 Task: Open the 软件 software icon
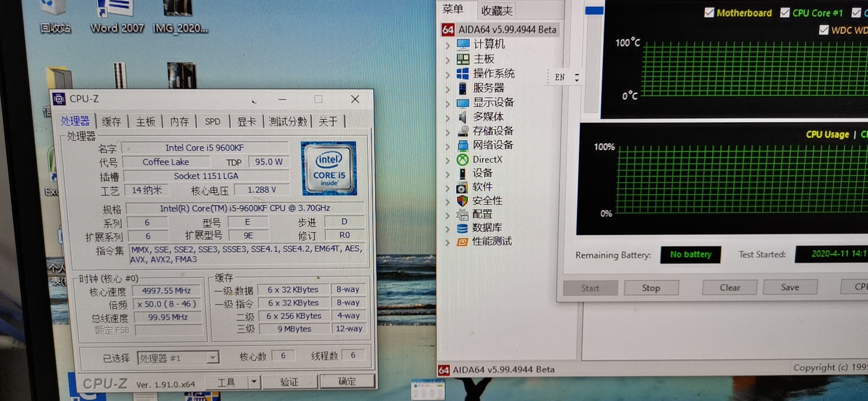click(462, 187)
